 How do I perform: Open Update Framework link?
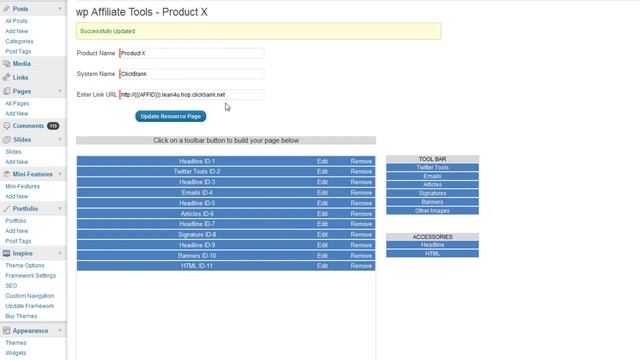29,306
